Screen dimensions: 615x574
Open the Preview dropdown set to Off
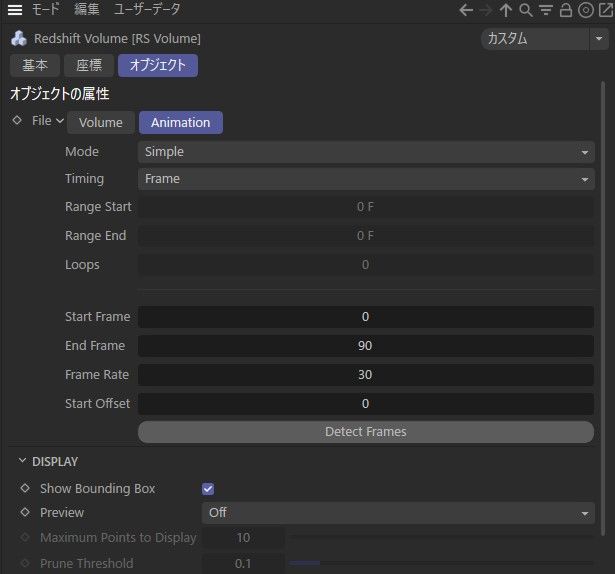pyautogui.click(x=398, y=513)
